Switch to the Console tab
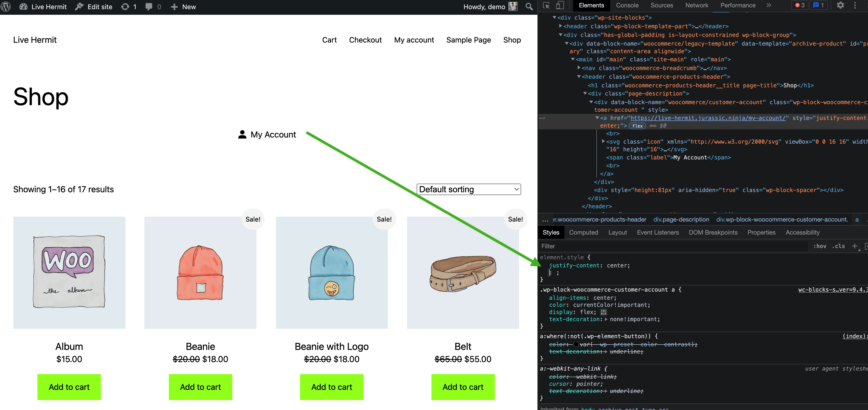 click(x=627, y=5)
